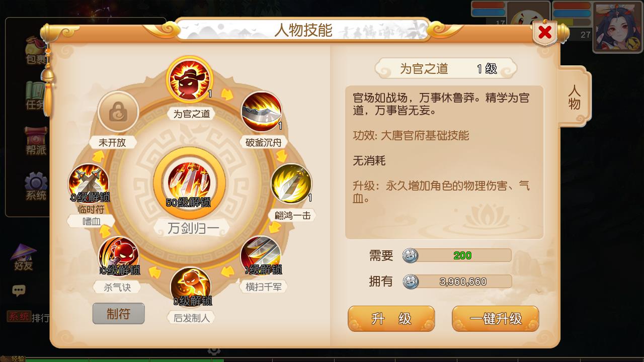Close the 人物技能 skill window
This screenshot has width=644, height=362.
click(x=545, y=33)
